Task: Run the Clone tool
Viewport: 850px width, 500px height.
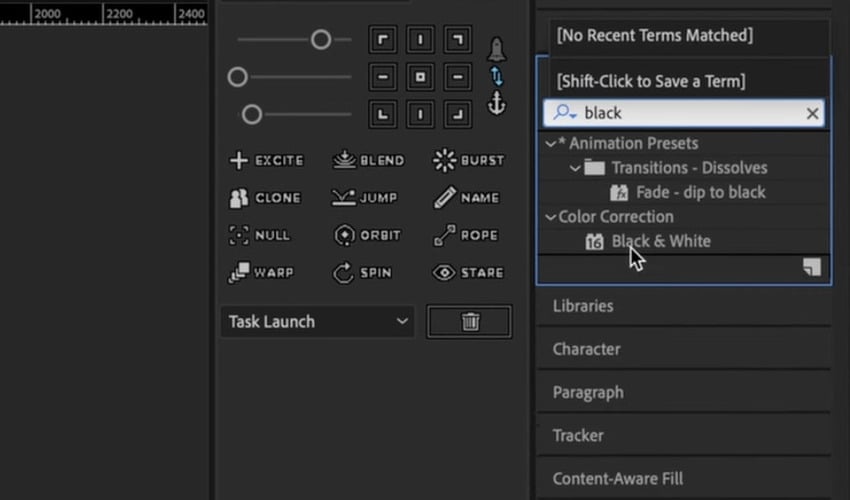Action: tap(265, 198)
